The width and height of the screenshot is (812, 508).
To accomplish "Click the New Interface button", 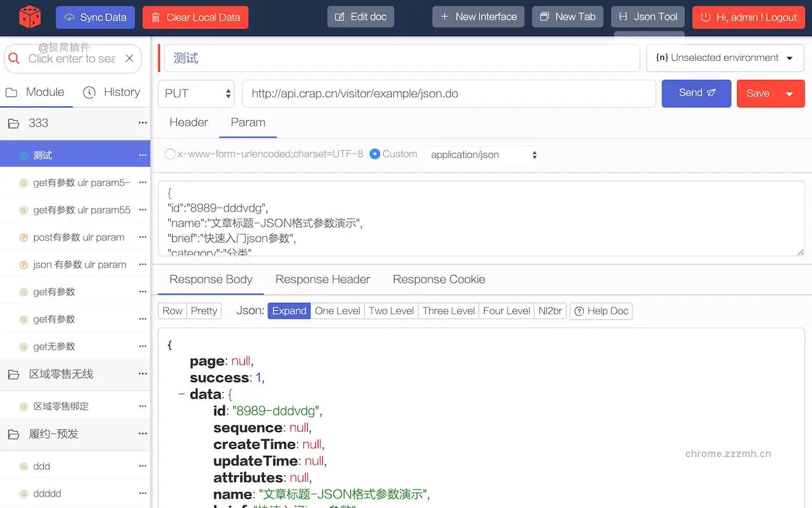I will pos(478,17).
